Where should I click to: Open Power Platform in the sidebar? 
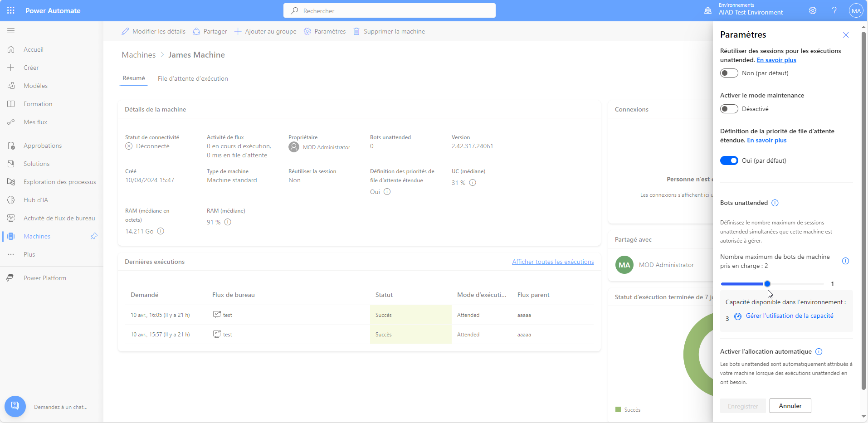click(x=45, y=278)
